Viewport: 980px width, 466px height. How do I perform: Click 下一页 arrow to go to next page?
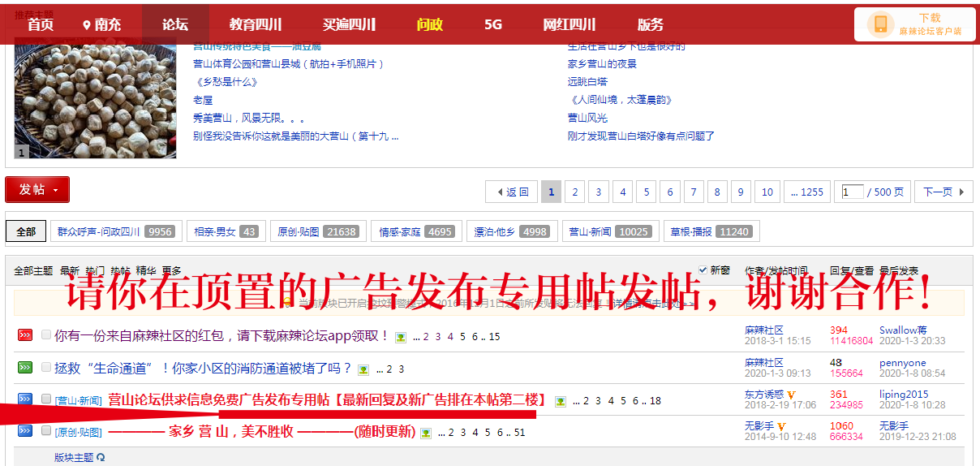coord(943,192)
